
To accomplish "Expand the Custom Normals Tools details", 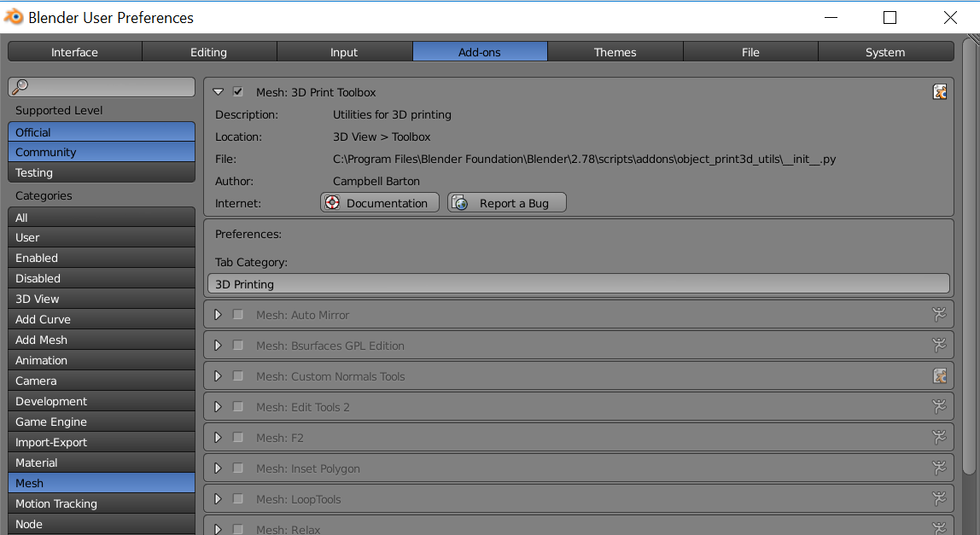I will (219, 375).
